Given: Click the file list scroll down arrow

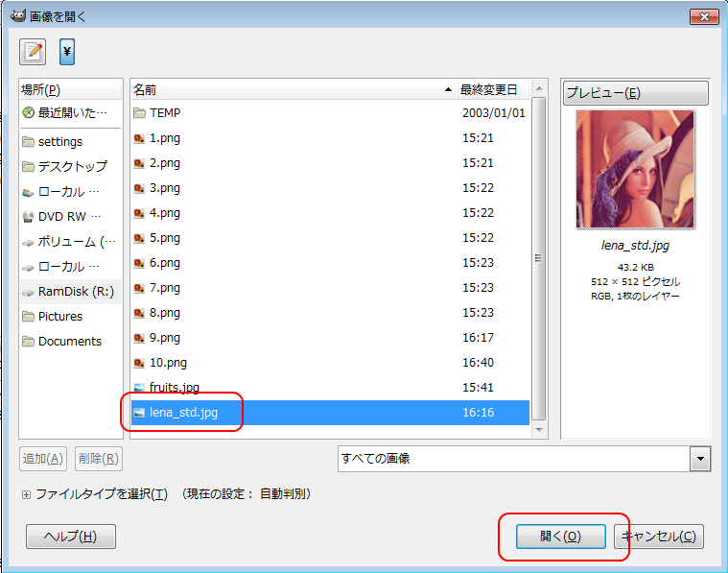Looking at the screenshot, I should pos(539,430).
